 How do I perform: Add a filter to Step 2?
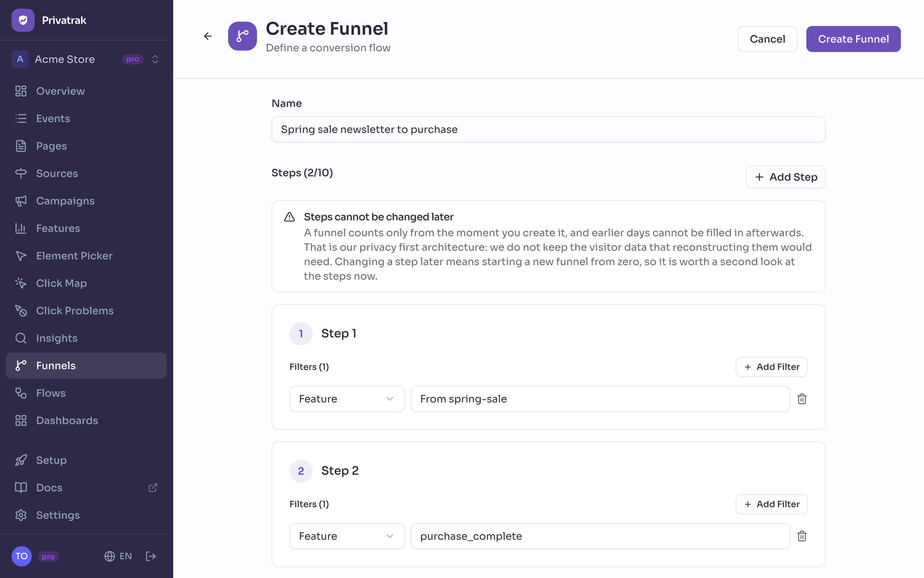click(x=771, y=504)
